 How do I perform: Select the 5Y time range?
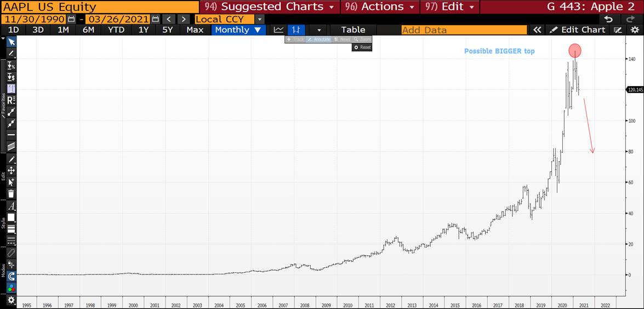coord(168,30)
